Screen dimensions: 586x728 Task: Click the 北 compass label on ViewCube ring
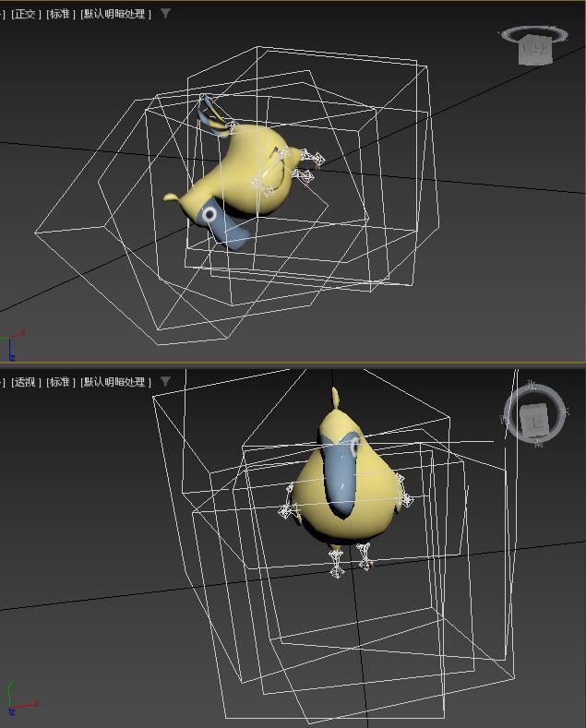tap(532, 385)
